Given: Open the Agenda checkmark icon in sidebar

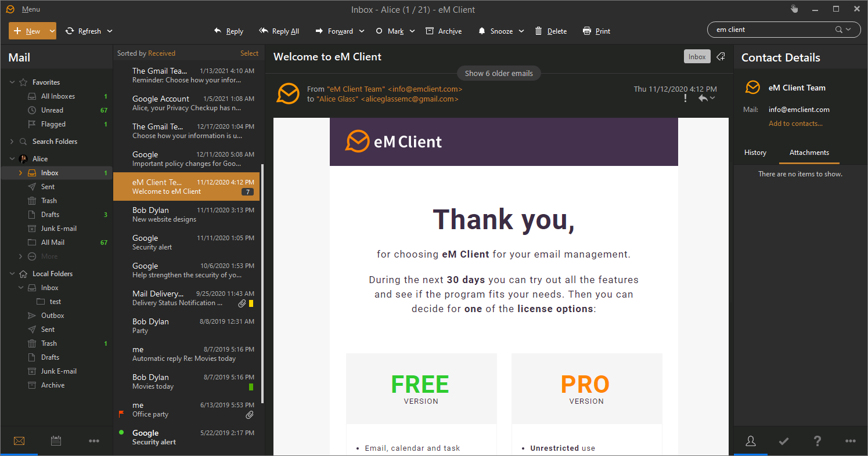Looking at the screenshot, I should coord(784,441).
